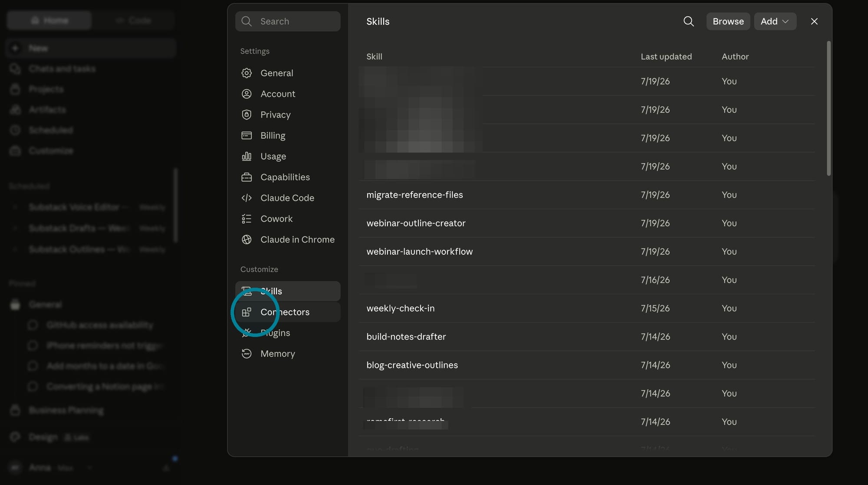Screen dimensions: 868x485
Task: Click the Browse button
Action: [728, 21]
